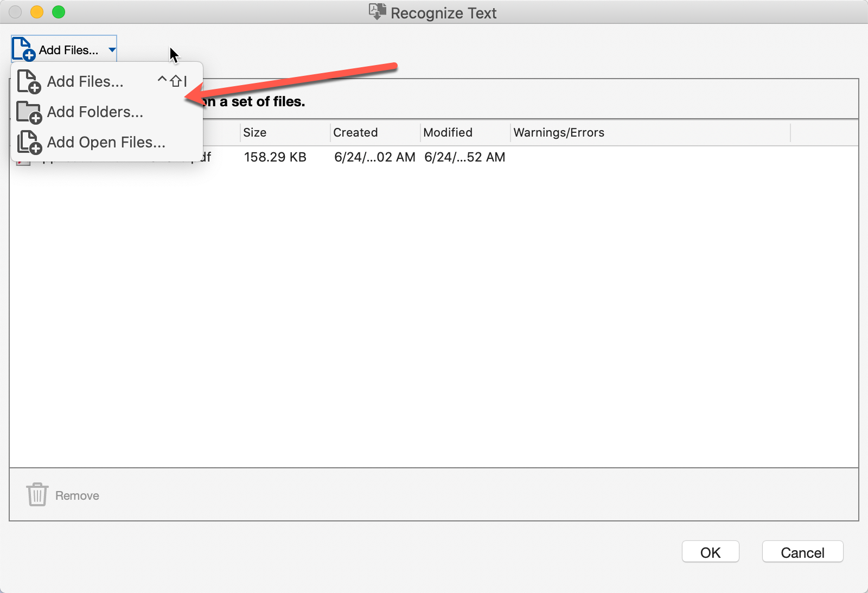
Task: Click the Add Folders folder icon
Action: click(x=28, y=112)
